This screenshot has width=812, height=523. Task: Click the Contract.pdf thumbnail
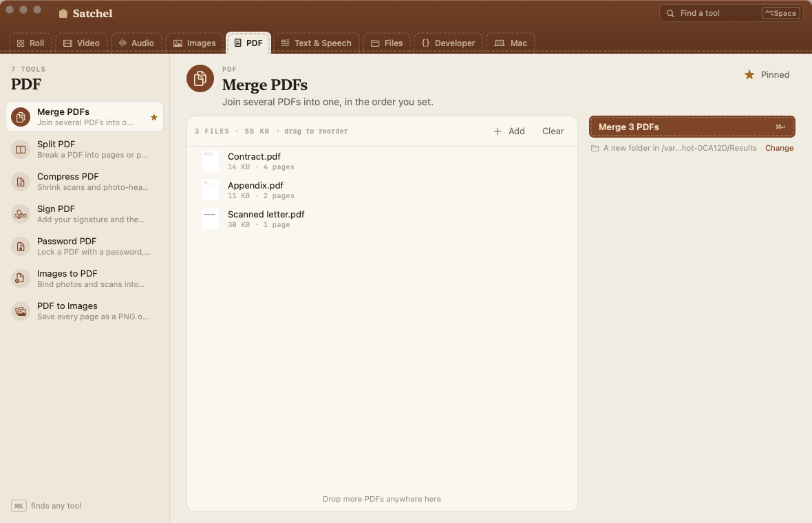click(x=211, y=161)
